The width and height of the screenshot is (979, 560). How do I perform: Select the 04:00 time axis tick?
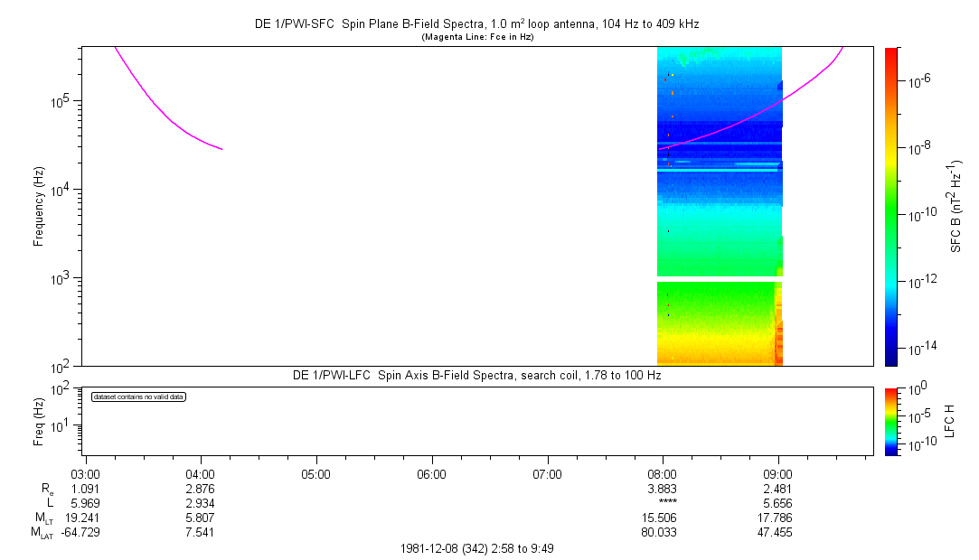pyautogui.click(x=200, y=473)
